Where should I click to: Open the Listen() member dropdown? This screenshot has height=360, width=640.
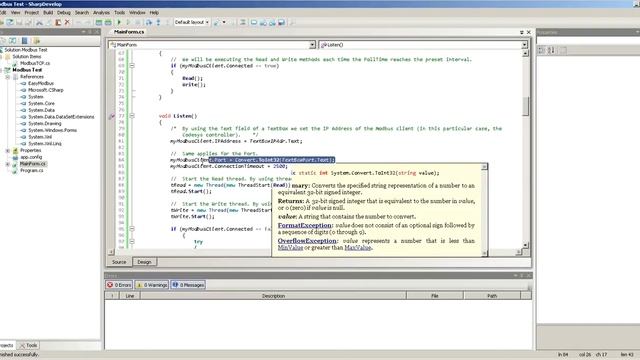(x=524, y=44)
